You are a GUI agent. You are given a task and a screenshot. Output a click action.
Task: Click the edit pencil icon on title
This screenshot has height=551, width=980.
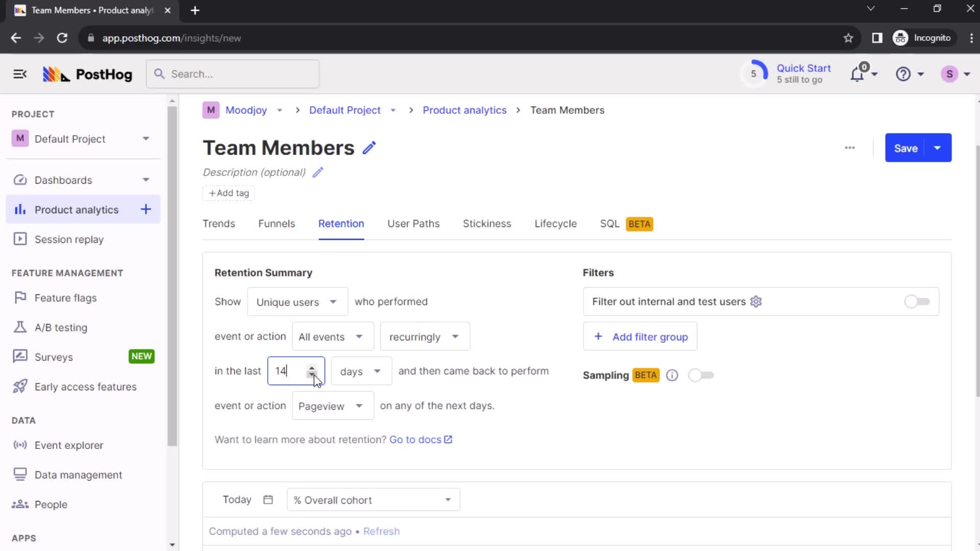point(370,147)
